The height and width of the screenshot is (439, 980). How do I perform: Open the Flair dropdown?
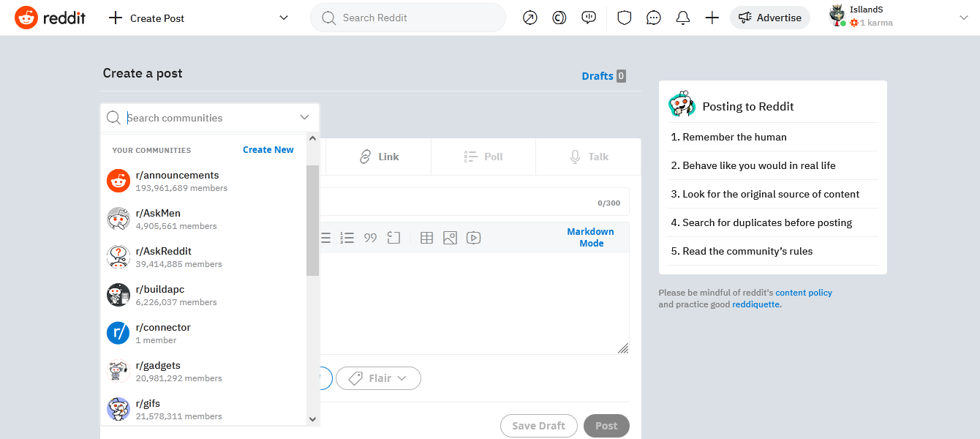[378, 378]
